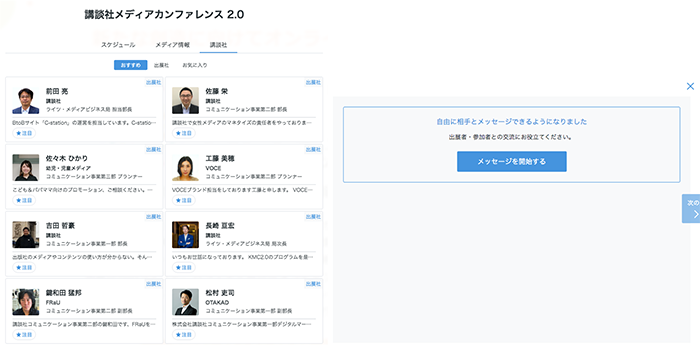Toggle ★注目 on 吉田's card
The height and width of the screenshot is (364, 700).
(24, 268)
